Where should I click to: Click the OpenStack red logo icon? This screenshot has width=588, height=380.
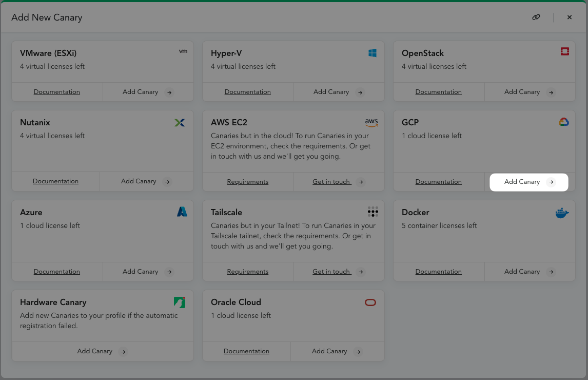click(x=564, y=51)
